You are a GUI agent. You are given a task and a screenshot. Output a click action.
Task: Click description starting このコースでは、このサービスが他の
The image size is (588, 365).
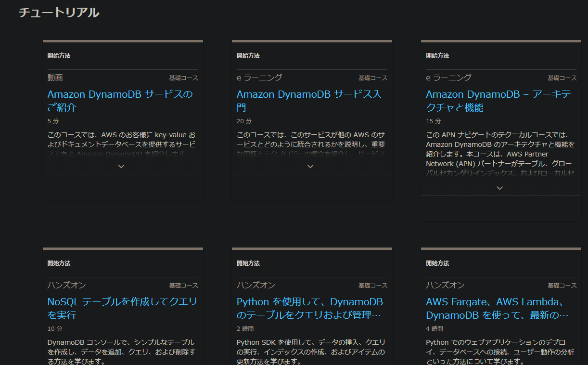click(311, 144)
